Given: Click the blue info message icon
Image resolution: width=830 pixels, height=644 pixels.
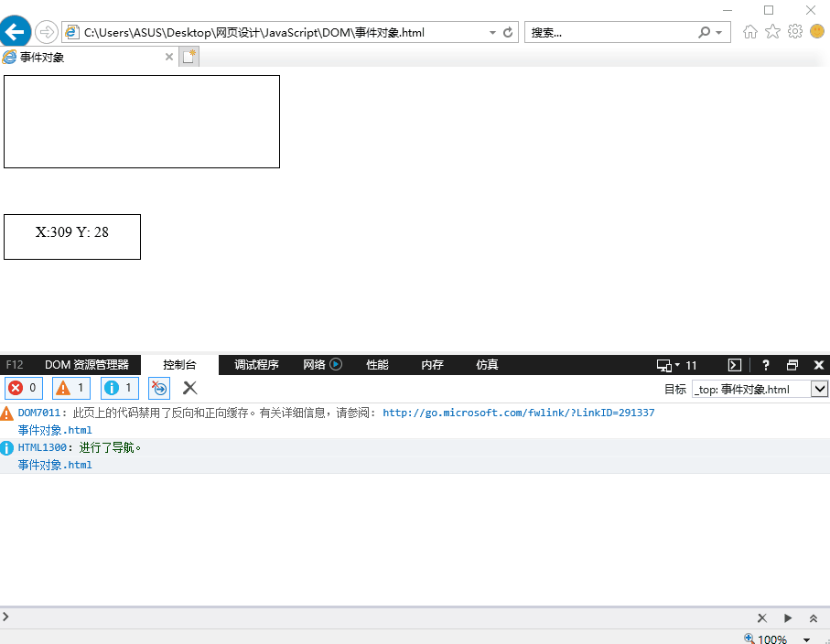Looking at the screenshot, I should point(6,448).
